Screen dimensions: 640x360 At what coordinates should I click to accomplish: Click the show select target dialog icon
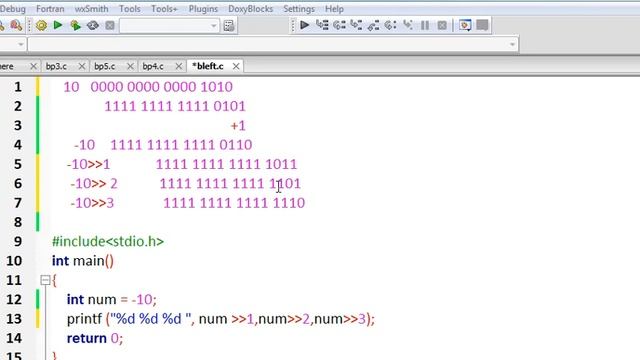coord(229,26)
